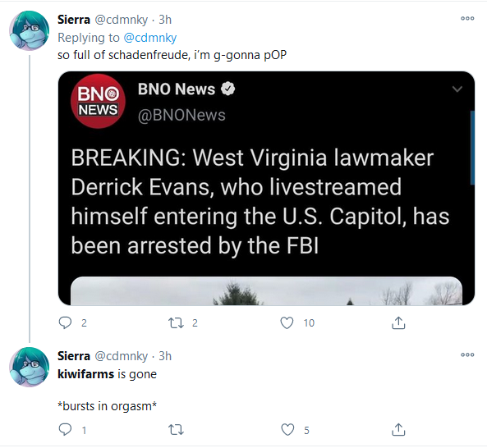Screen dimensions: 487x448
Task: Reply to the kiwifarms tweet
Action: (65, 430)
